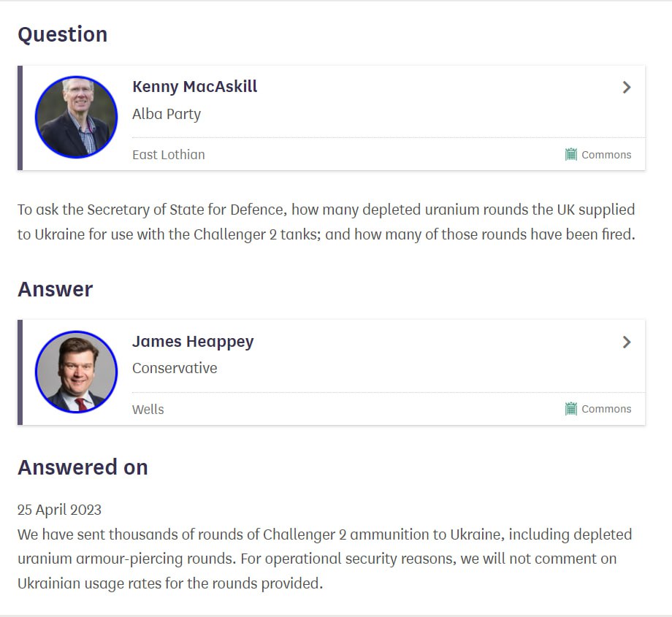Select Wells constituency text
This screenshot has width=672, height=617.
coord(148,410)
